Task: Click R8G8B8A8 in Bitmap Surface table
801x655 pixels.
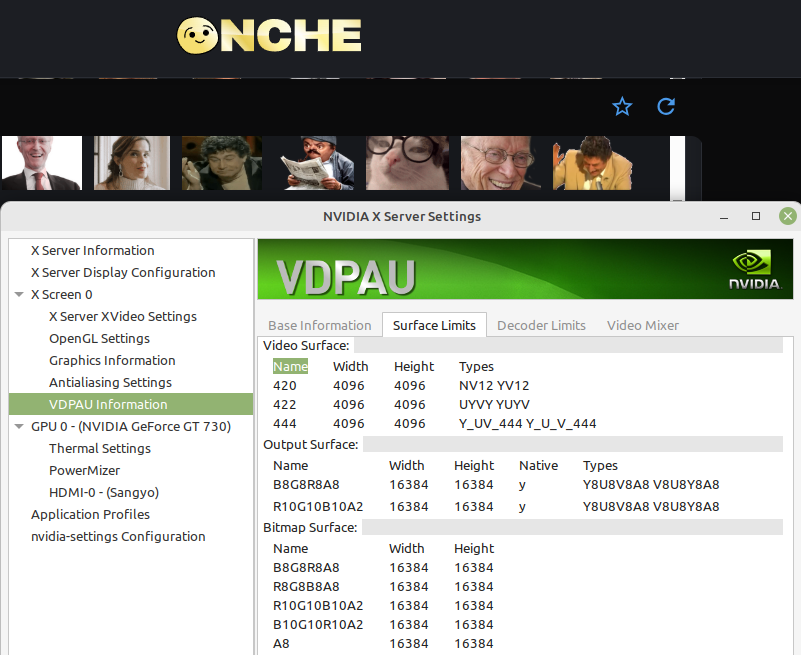Action: click(x=306, y=586)
